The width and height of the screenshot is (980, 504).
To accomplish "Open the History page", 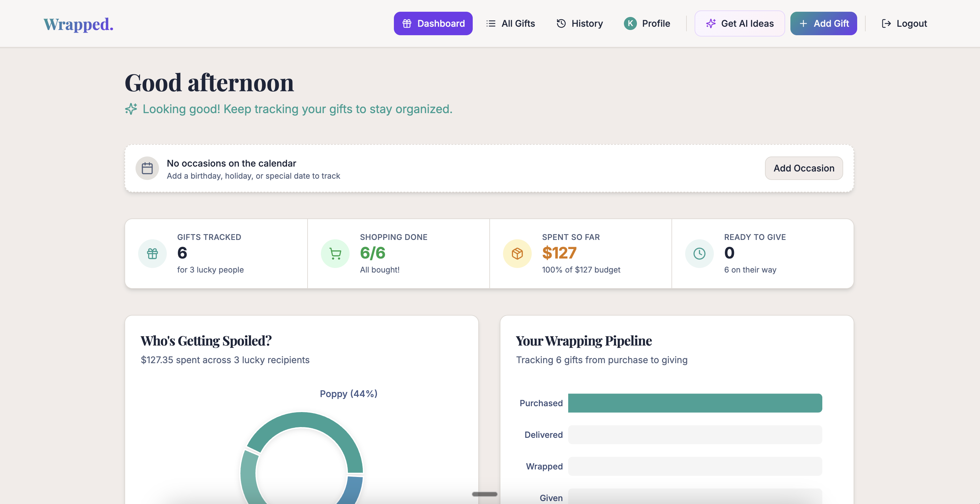I will (x=580, y=23).
